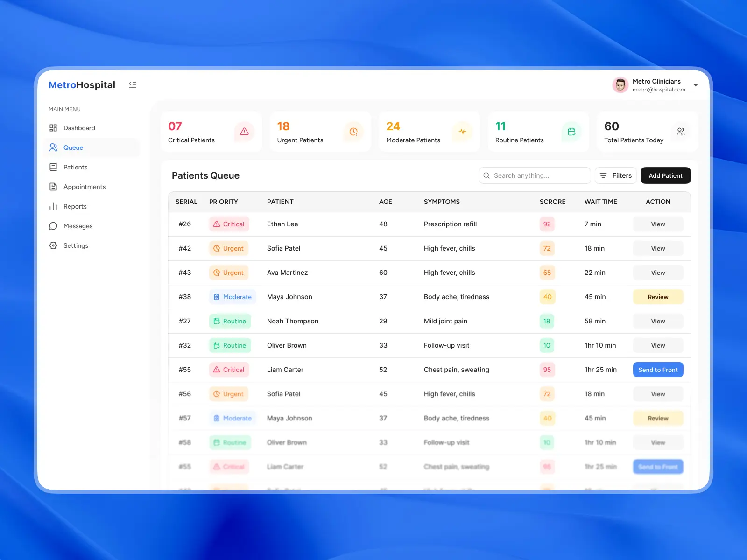Click the Critical badge for Ethan Lee

pyautogui.click(x=229, y=224)
